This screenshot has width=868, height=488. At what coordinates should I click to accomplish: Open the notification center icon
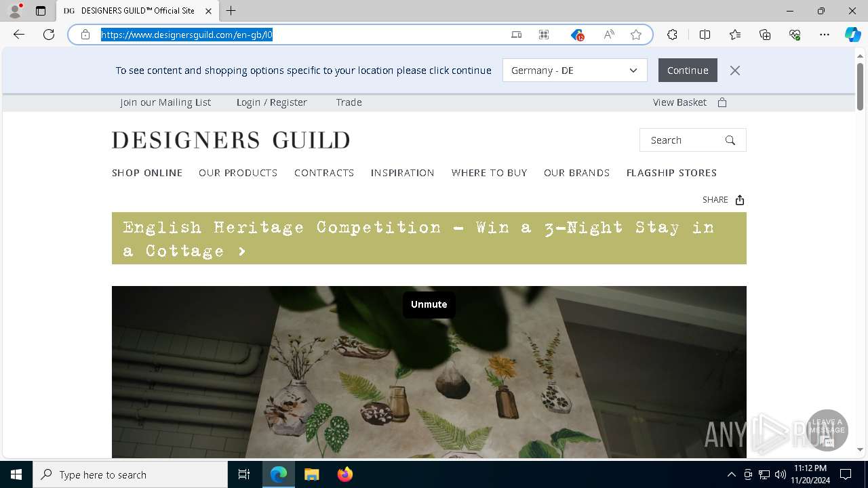[x=846, y=474]
